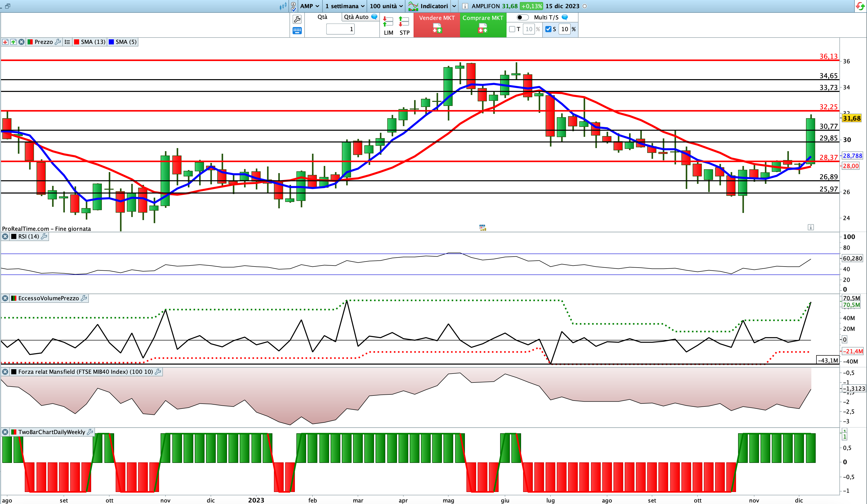Place a STP stop order
Image resolution: width=867 pixels, height=504 pixels.
click(x=404, y=26)
